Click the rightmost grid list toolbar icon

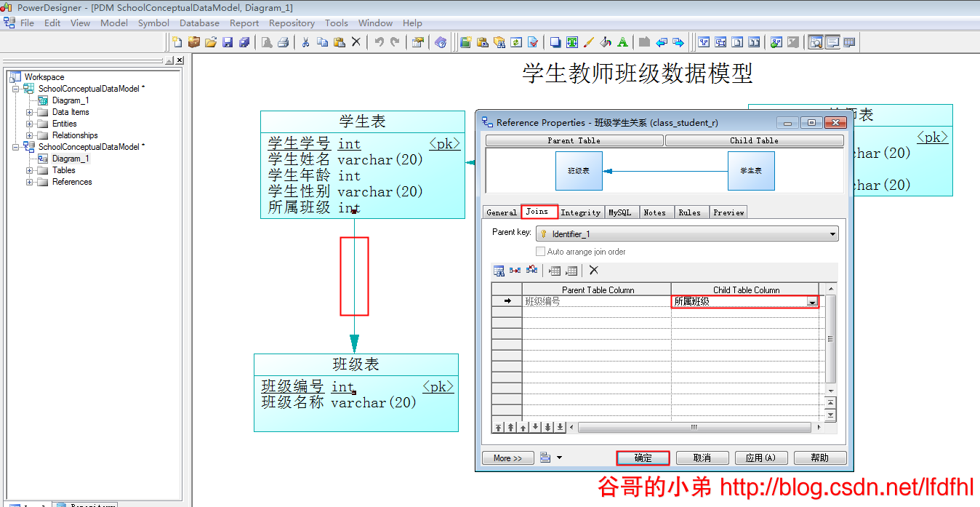tap(849, 42)
